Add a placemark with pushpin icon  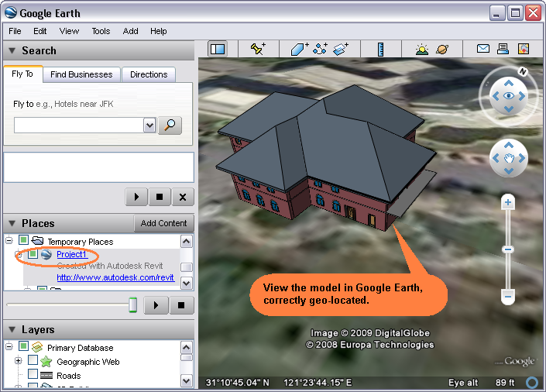pos(258,49)
